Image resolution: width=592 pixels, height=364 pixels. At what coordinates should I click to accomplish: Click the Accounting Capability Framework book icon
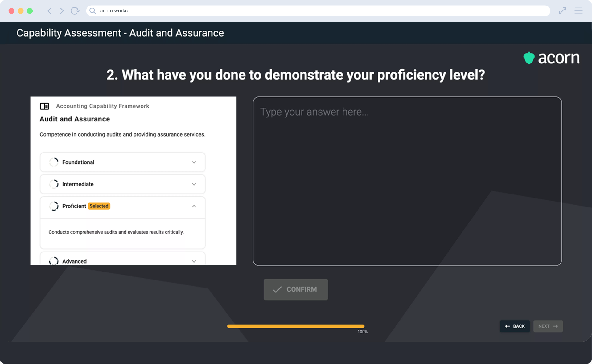pyautogui.click(x=44, y=106)
